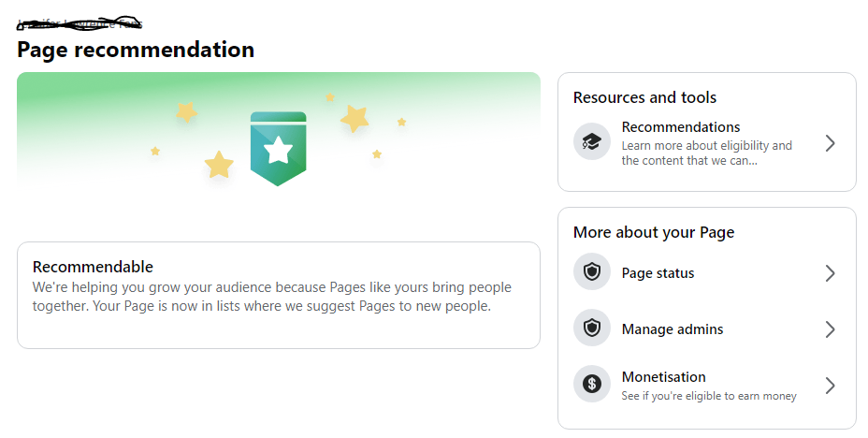Click the crossed-out page name at top
Viewport: 868px width, 438px height.
[x=80, y=23]
